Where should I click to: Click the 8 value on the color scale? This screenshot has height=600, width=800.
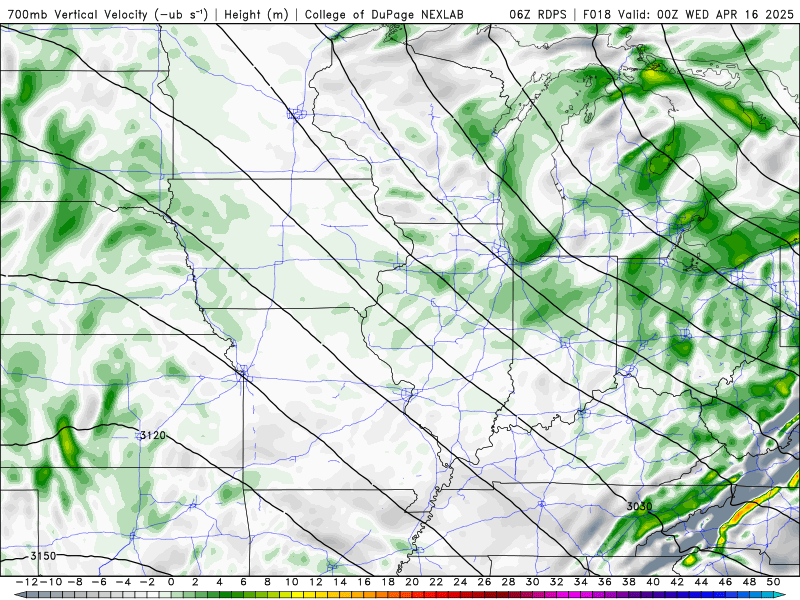[x=267, y=582]
